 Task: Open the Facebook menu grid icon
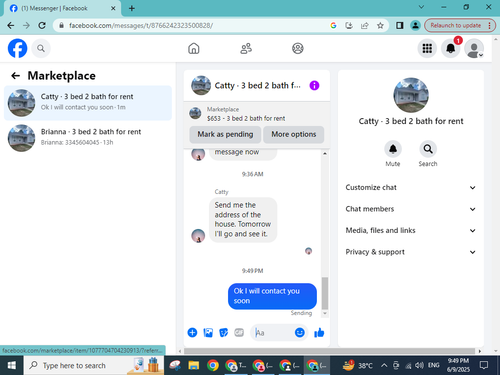(x=427, y=49)
